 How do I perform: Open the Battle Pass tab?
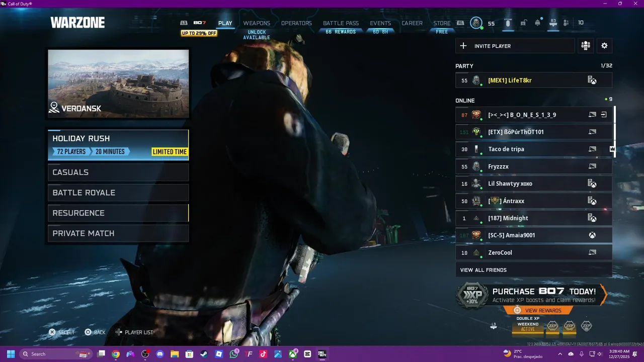point(341,23)
